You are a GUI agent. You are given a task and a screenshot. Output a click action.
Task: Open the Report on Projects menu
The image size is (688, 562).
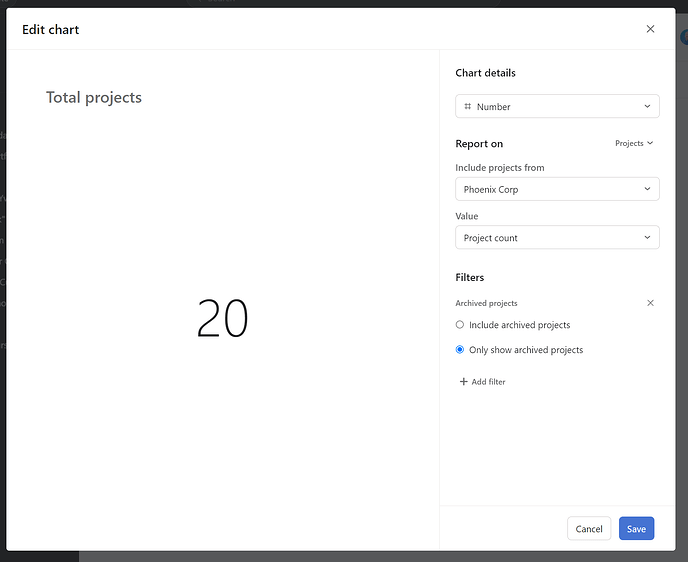pos(630,143)
